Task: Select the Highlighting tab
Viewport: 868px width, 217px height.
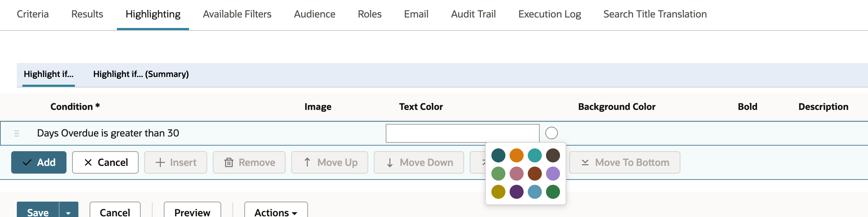Action: click(153, 14)
